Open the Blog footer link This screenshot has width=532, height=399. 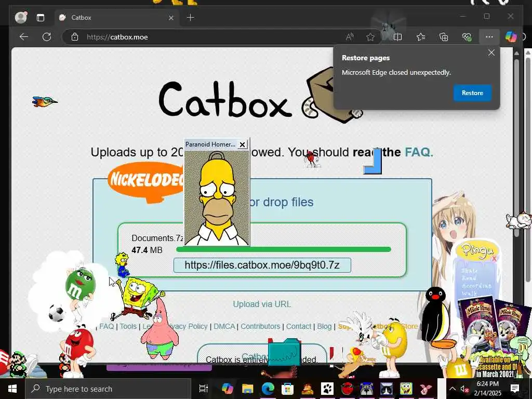(x=324, y=326)
